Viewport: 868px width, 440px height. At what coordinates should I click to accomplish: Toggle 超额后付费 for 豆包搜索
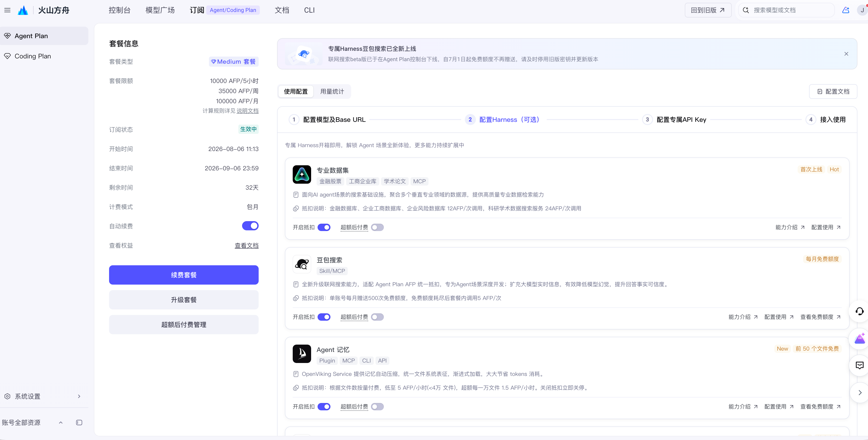(x=377, y=317)
